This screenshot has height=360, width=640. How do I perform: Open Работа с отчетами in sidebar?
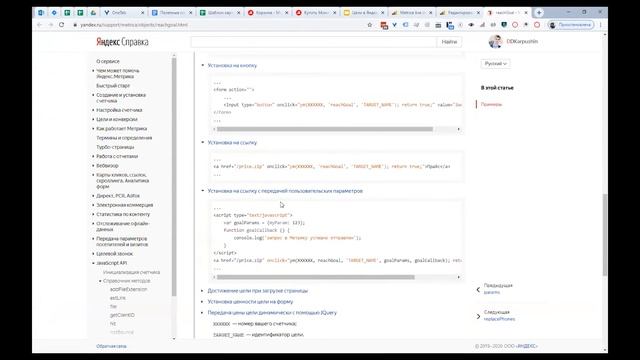[117, 156]
